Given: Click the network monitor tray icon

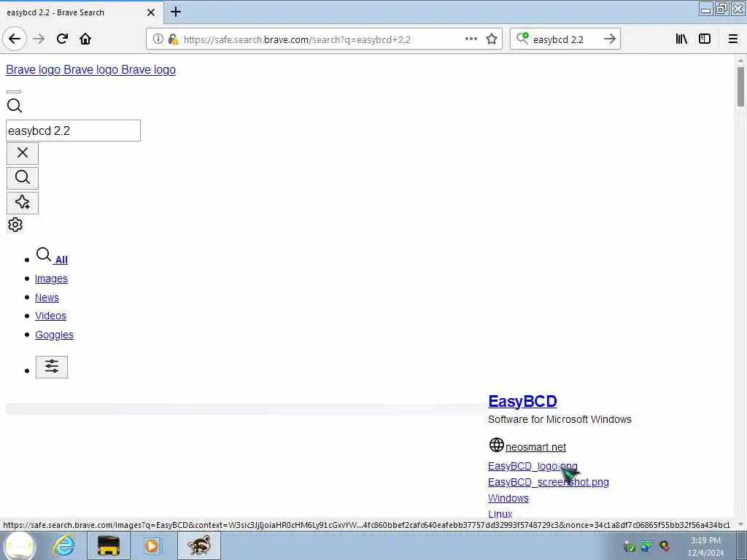Looking at the screenshot, I should coord(647,546).
